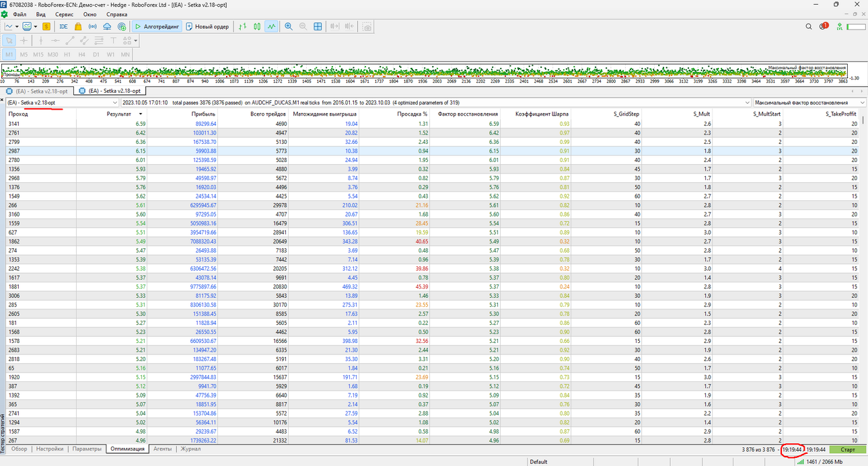Sort by the Коэффициент Шарпа column header

(542, 114)
